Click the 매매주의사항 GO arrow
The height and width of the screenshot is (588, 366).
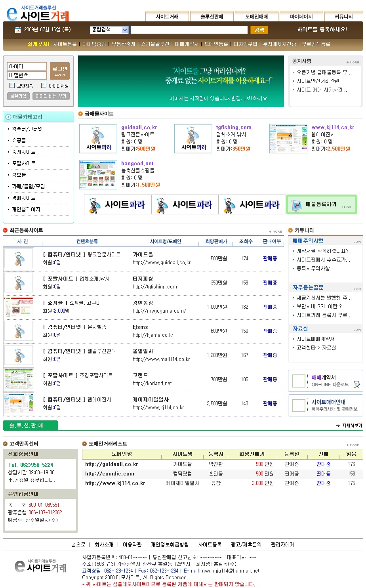[x=357, y=242]
